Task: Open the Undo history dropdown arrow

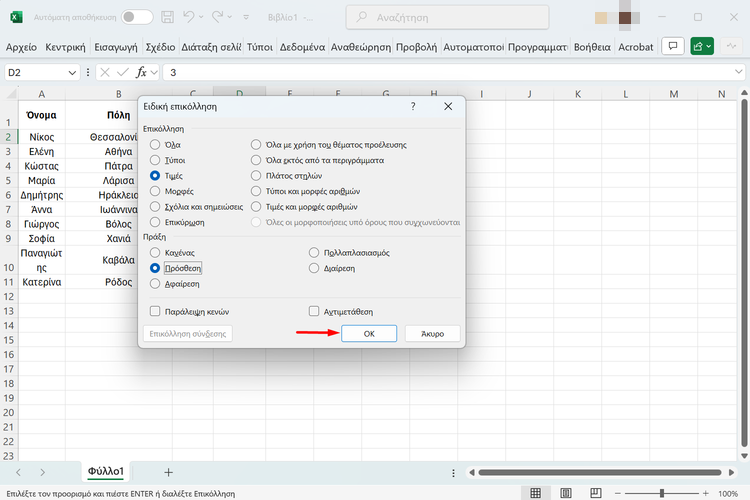Action: point(201,17)
